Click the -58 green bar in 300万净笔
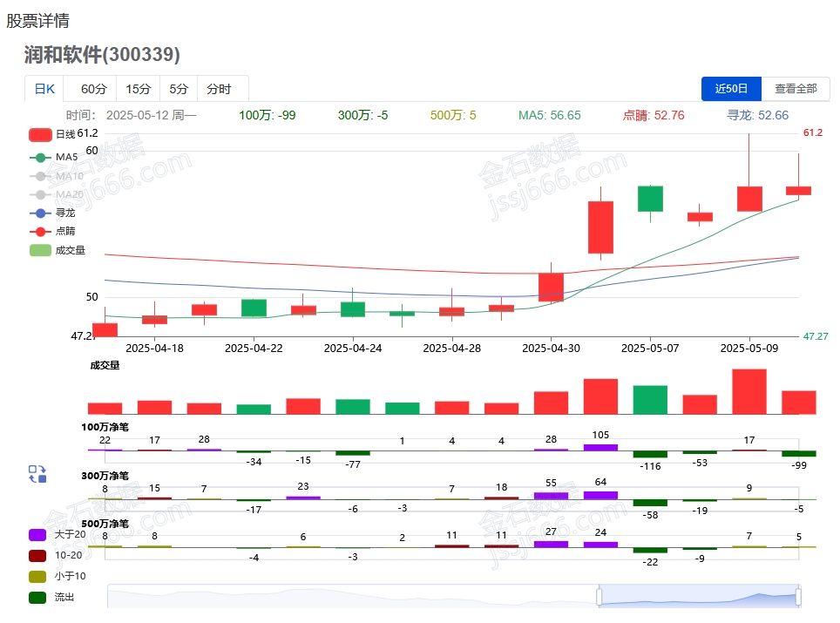Screen dimensions: 840x623 coord(650,503)
